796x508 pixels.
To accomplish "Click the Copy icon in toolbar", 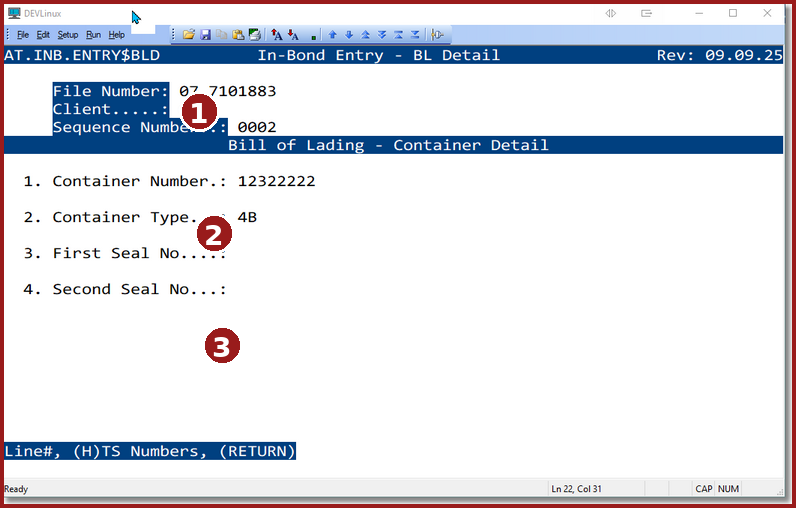I will click(x=221, y=34).
